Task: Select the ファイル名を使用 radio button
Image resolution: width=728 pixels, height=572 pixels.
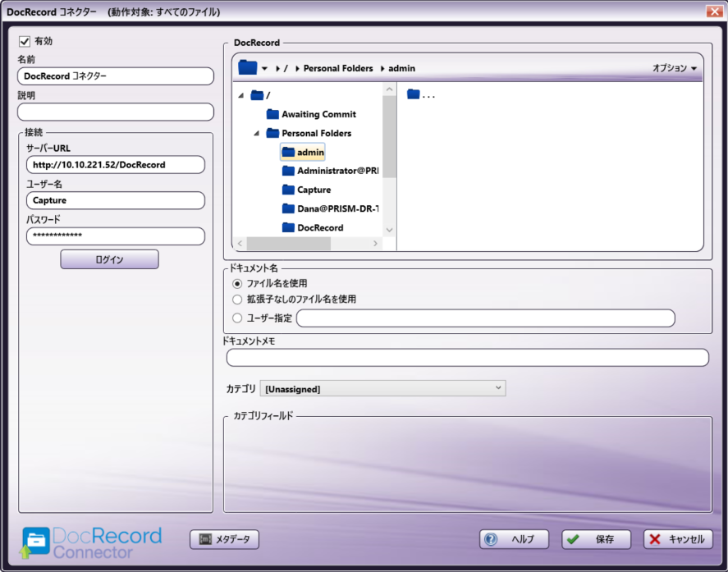Action: point(237,283)
